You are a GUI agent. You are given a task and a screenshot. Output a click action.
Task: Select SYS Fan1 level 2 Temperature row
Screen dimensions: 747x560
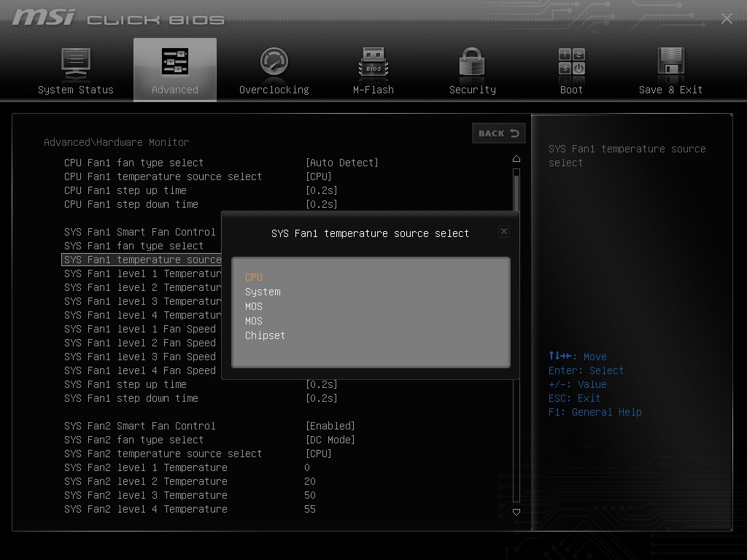[142, 287]
